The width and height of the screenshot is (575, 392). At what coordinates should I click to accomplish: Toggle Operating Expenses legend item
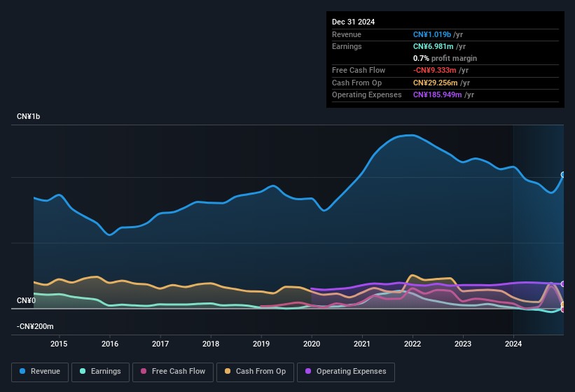tap(345, 371)
